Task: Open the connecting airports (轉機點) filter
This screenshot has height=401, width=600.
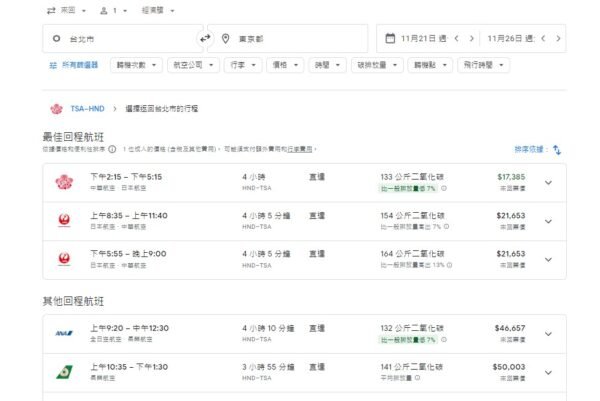Action: 430,65
